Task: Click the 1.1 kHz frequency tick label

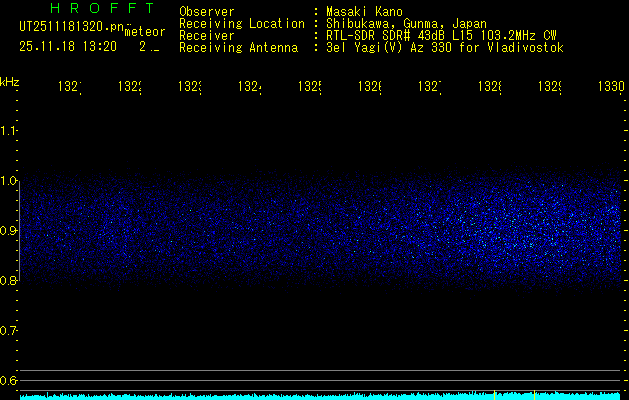Action: (x=9, y=130)
